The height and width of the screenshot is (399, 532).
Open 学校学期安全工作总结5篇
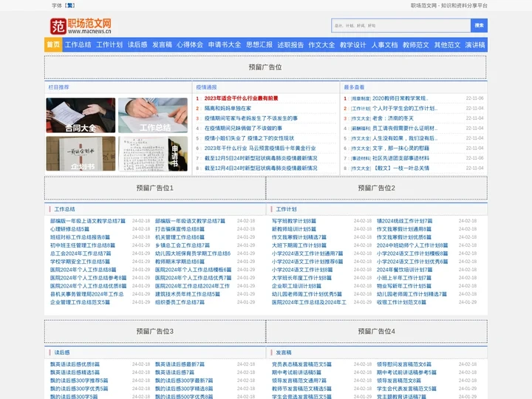[x=80, y=262]
